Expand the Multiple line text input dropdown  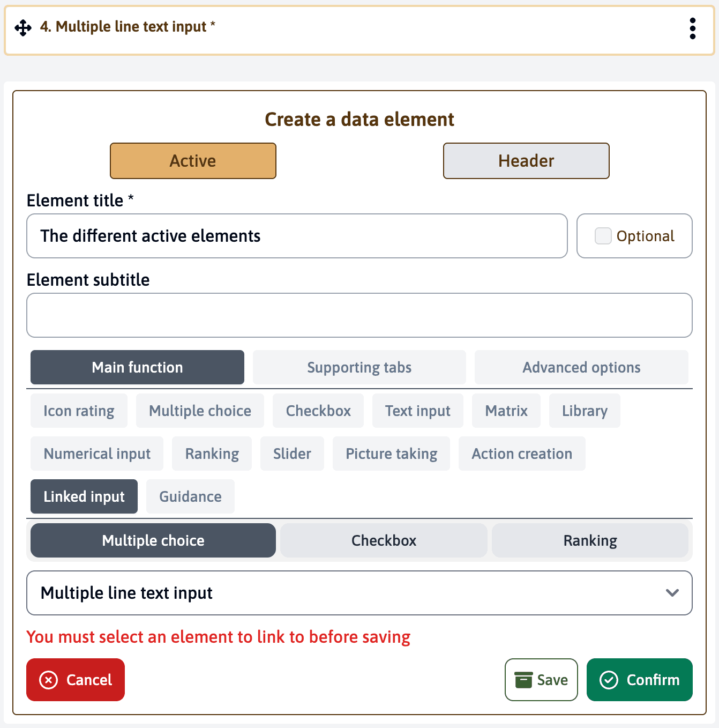(359, 593)
